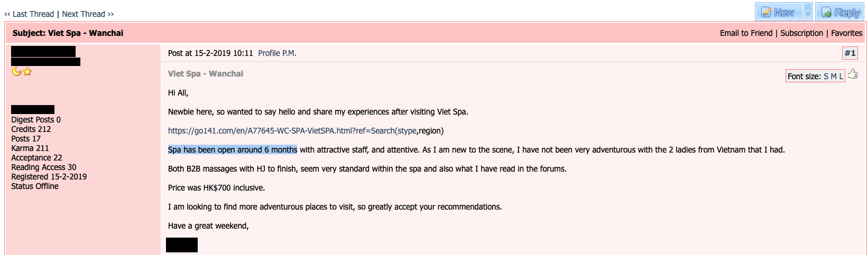Image resolution: width=868 pixels, height=255 pixels.
Task: Click the #1 post number link
Action: point(849,53)
